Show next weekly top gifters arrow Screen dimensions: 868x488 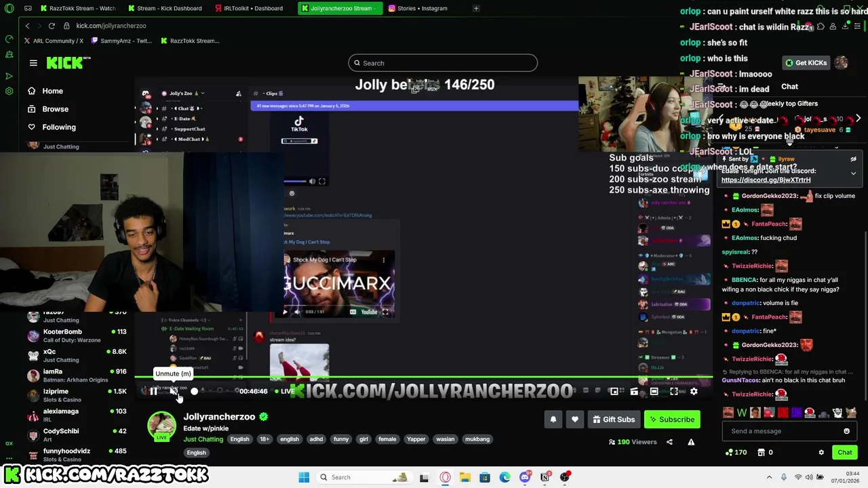coord(858,119)
